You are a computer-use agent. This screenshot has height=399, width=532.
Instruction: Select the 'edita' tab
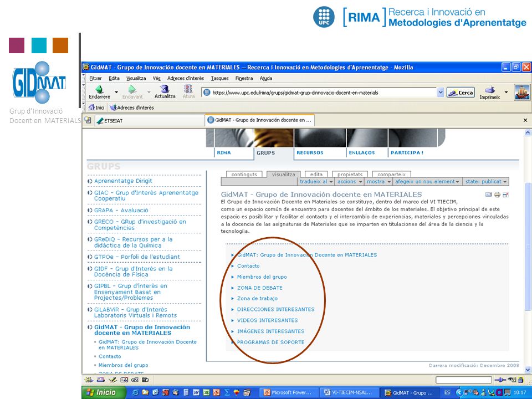pyautogui.click(x=316, y=175)
